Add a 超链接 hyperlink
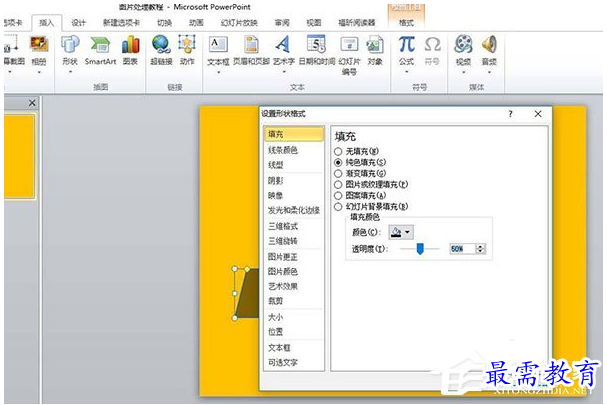Screen dimensions: 607x405 click(161, 50)
